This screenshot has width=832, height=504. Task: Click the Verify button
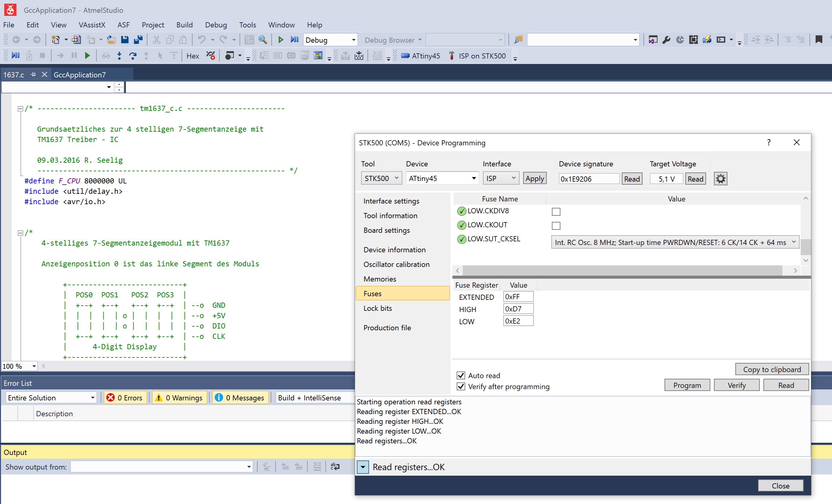click(x=737, y=385)
